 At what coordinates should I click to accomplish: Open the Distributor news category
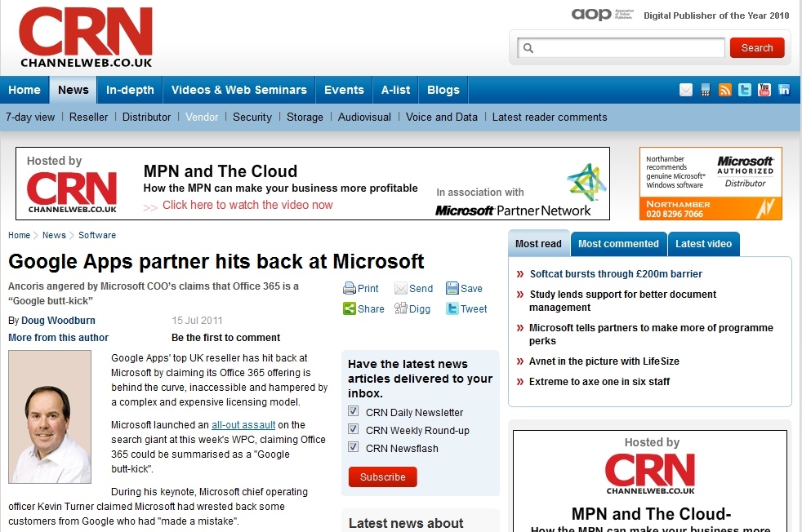point(146,117)
